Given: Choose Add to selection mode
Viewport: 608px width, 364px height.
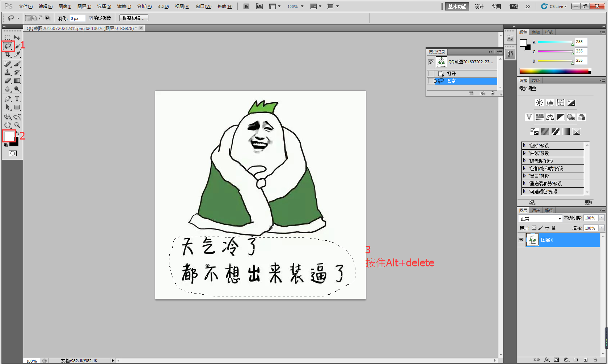Looking at the screenshot, I should (x=34, y=18).
